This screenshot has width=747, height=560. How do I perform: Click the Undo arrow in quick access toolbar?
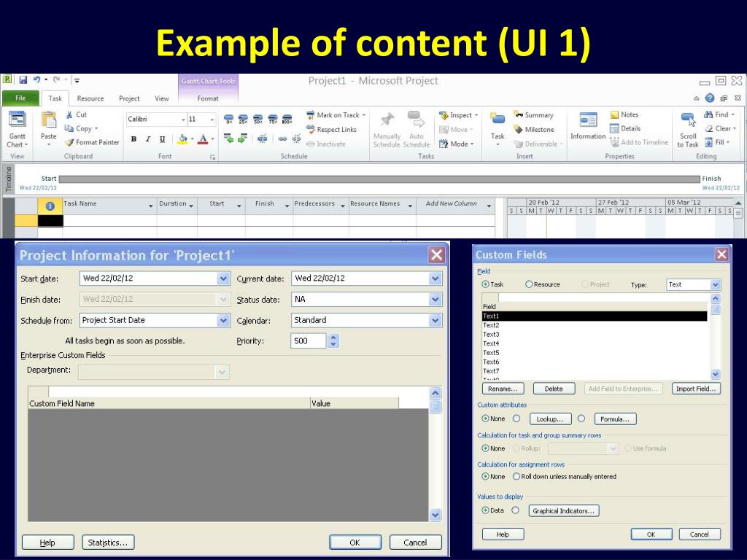click(x=36, y=80)
